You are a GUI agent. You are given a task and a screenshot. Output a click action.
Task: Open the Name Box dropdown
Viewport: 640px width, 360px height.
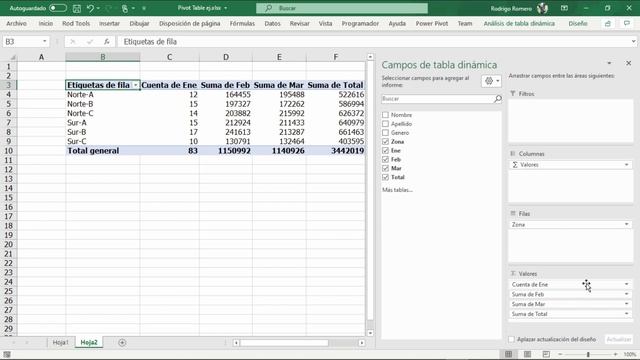click(x=44, y=42)
